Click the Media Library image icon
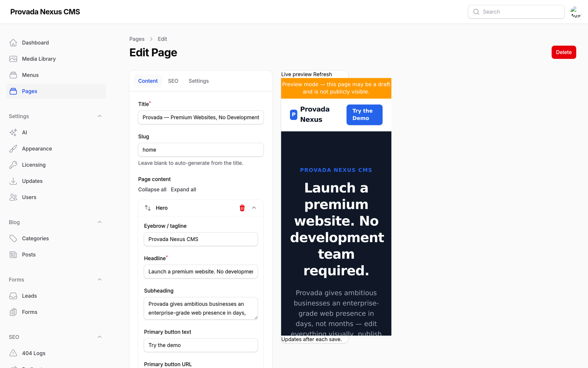This screenshot has height=368, width=588. 13,59
